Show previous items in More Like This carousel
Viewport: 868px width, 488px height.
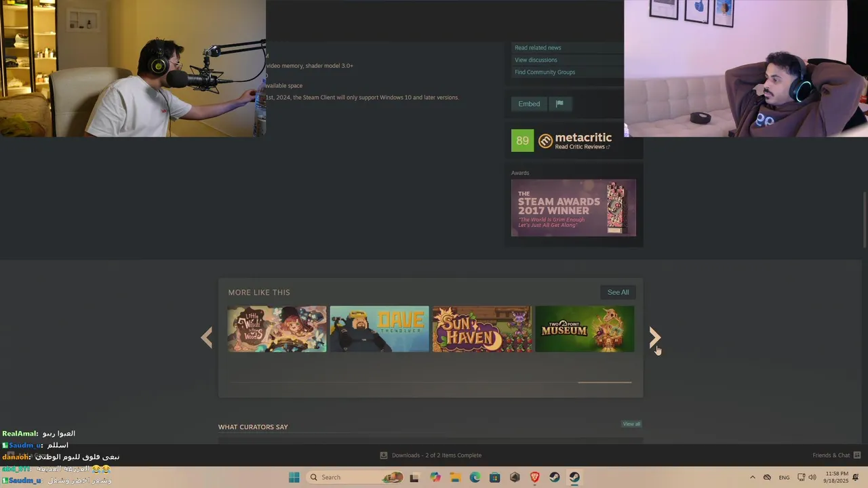[207, 338]
